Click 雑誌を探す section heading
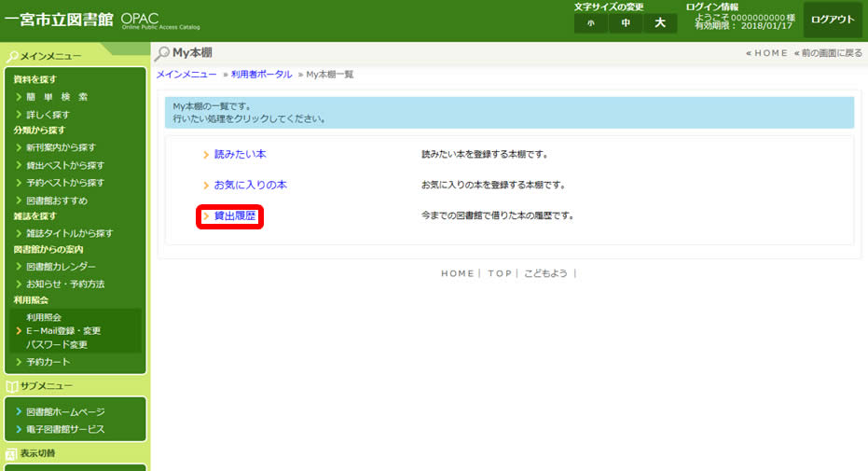Viewport: 868px width, 471px height. point(34,215)
